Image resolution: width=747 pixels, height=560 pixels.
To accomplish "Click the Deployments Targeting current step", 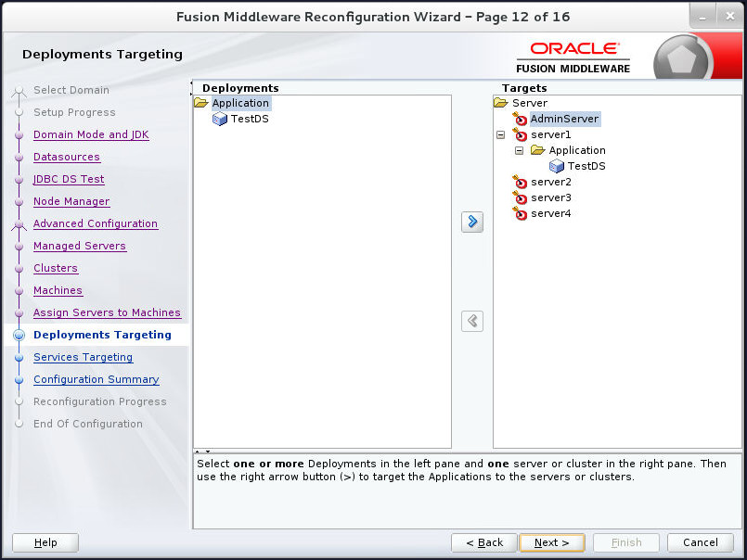I will [x=102, y=335].
